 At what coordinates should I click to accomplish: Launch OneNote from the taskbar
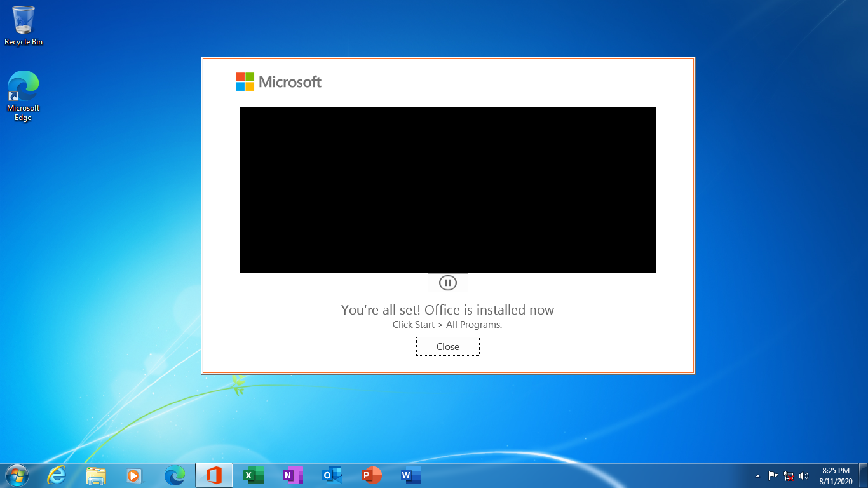coord(292,475)
